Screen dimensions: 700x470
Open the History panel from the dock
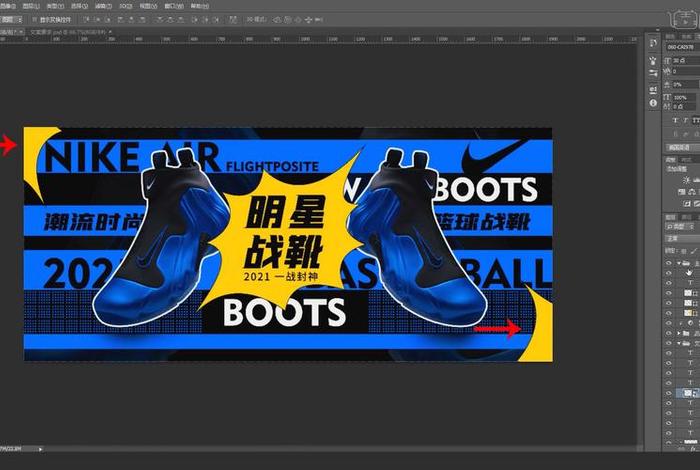[x=653, y=43]
